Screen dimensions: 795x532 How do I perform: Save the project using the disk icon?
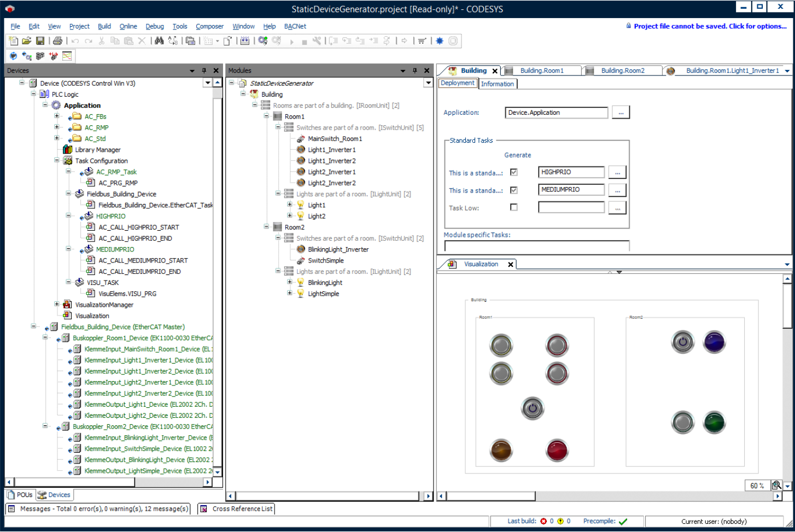(x=39, y=40)
